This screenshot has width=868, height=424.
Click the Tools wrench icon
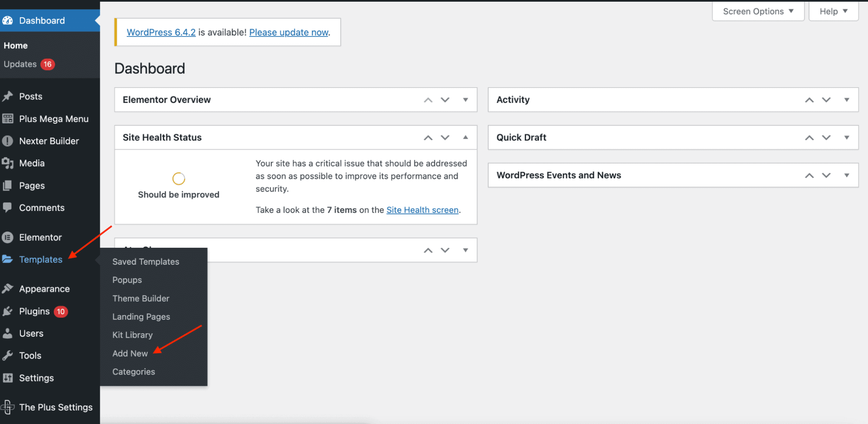(x=9, y=355)
